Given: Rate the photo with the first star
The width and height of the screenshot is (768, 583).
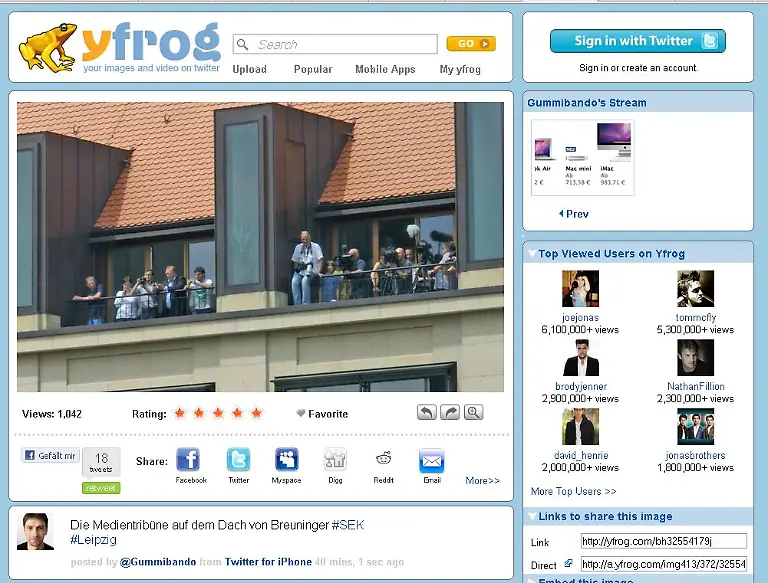Looking at the screenshot, I should 180,413.
